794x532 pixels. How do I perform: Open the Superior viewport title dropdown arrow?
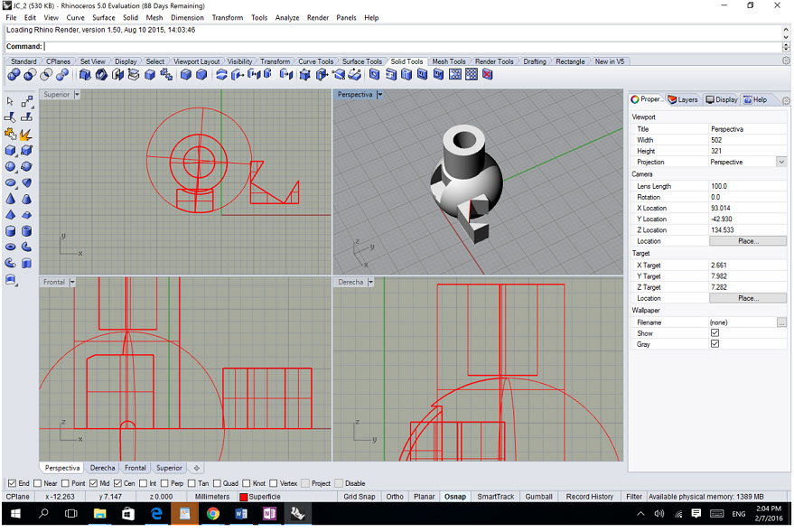(77, 95)
